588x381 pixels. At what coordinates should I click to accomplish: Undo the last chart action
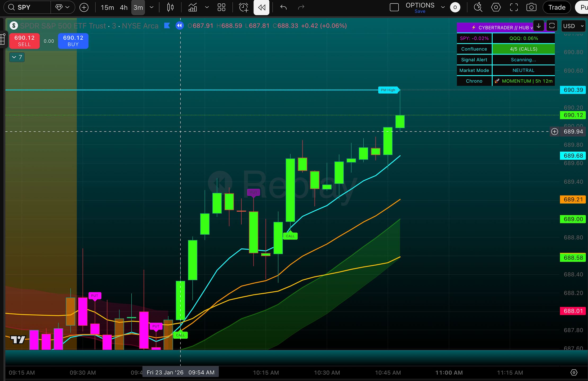click(x=283, y=7)
